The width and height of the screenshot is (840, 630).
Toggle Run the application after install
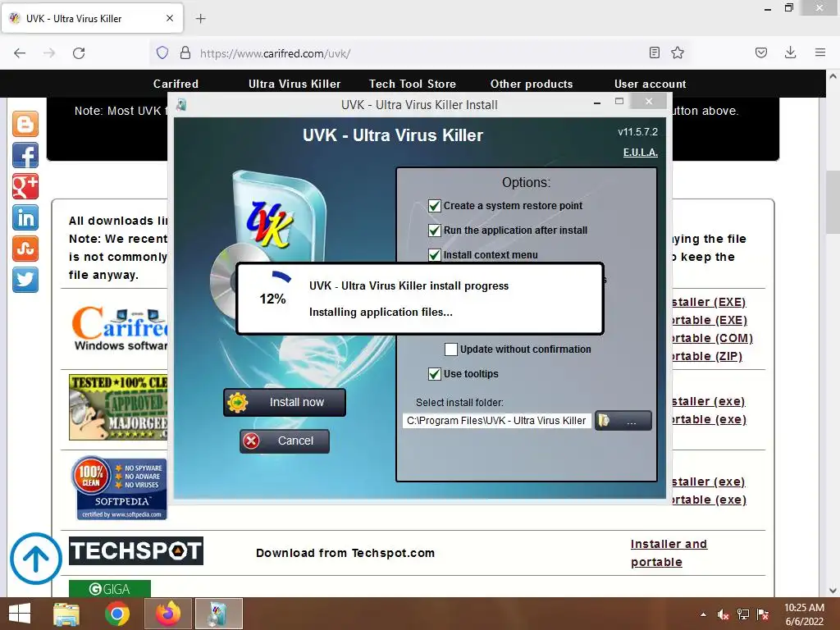[435, 231]
